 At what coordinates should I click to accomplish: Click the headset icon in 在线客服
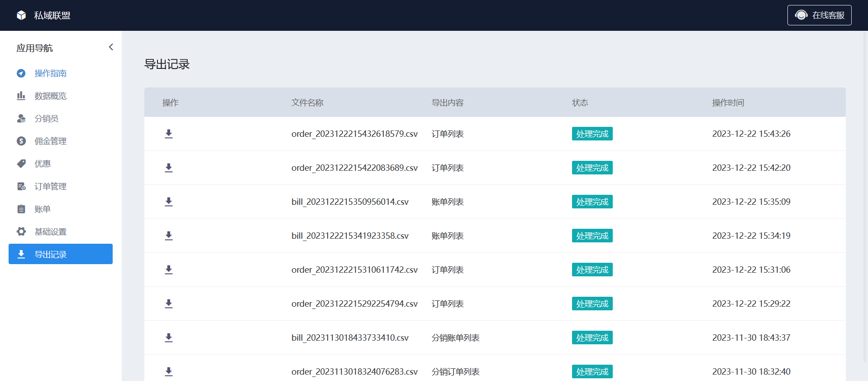point(801,15)
